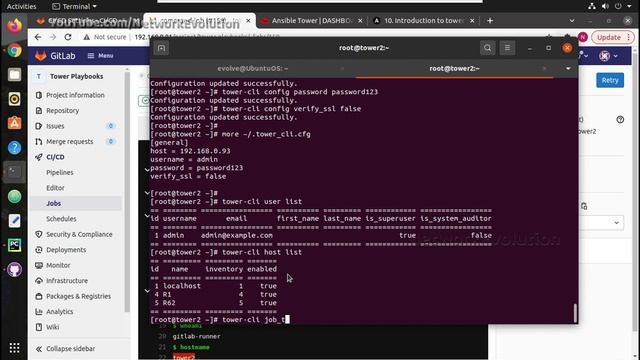Expand browser tab search dropdown

(x=571, y=20)
